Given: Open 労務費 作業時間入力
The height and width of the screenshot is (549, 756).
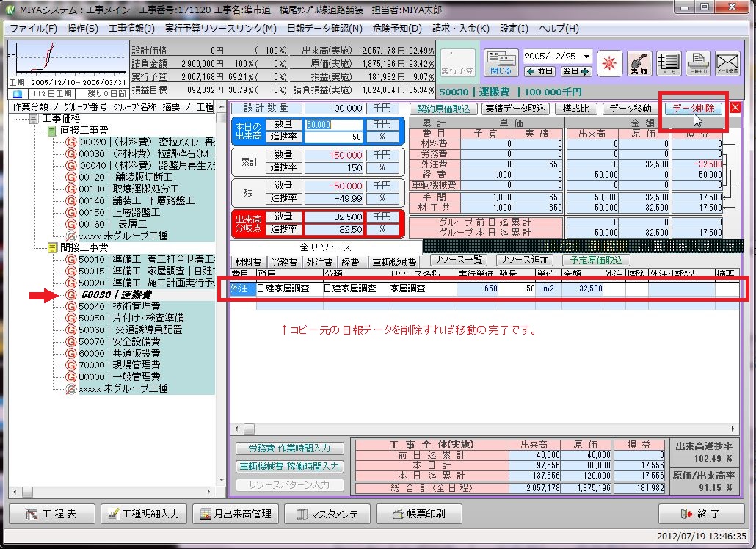Looking at the screenshot, I should pos(289,448).
